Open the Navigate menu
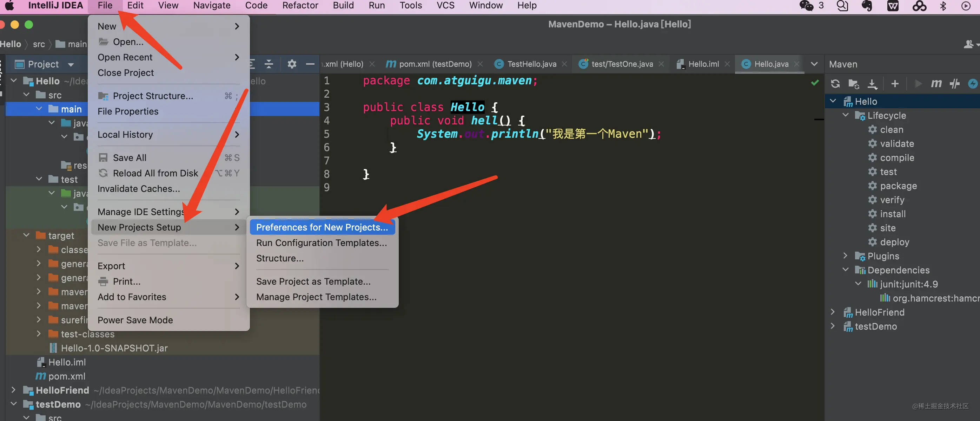980x421 pixels. tap(212, 6)
